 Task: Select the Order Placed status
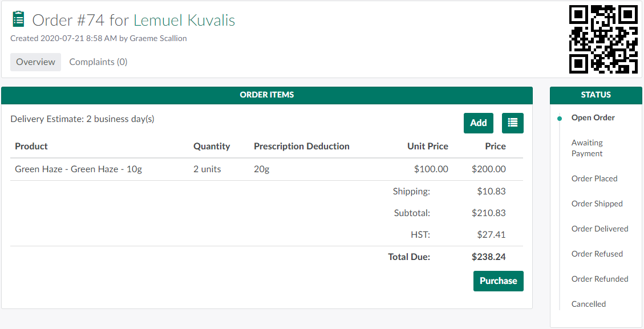coord(594,178)
